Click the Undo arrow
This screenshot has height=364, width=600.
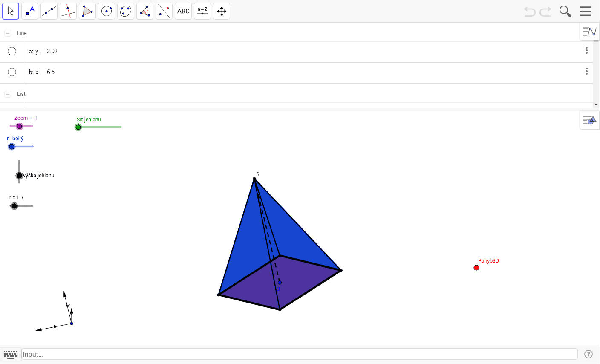(530, 12)
